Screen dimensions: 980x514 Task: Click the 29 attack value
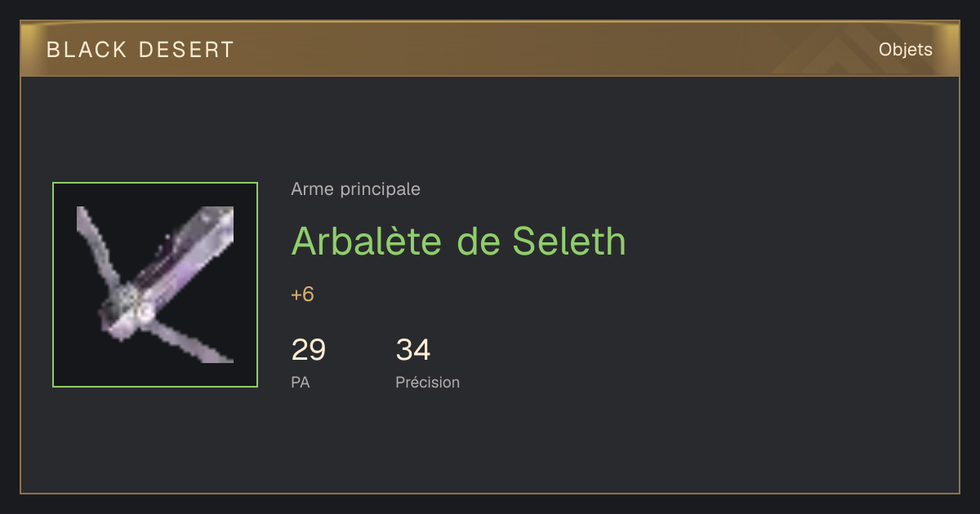click(309, 350)
